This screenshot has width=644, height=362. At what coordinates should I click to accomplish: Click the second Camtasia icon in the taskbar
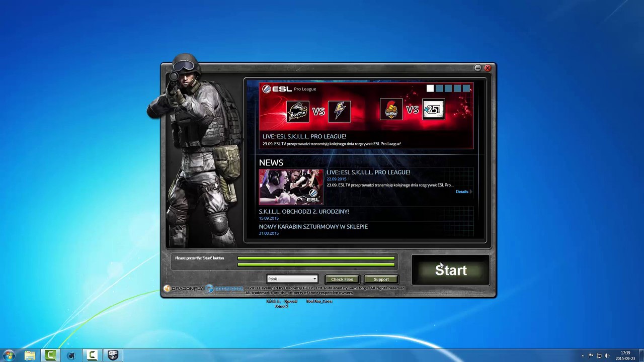[92, 355]
